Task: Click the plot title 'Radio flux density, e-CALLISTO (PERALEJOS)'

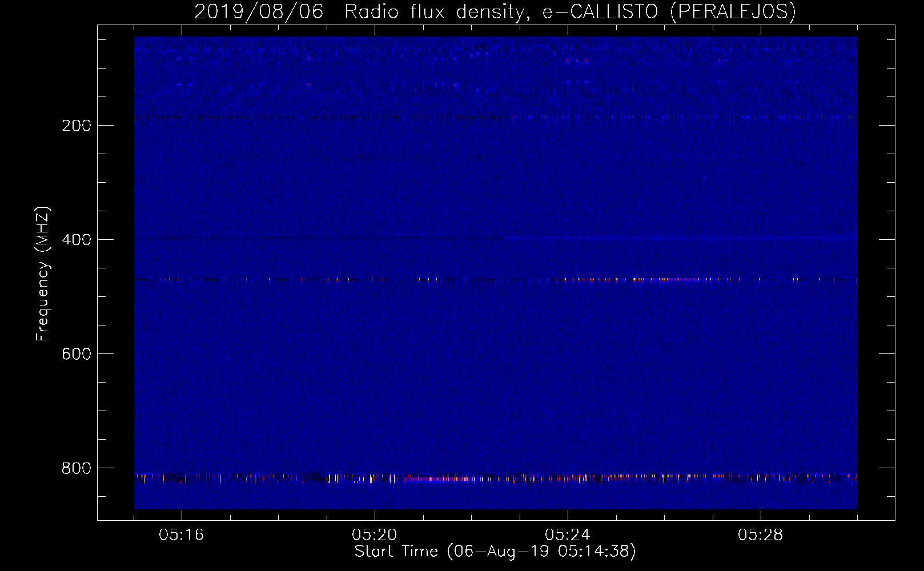Action: click(570, 12)
